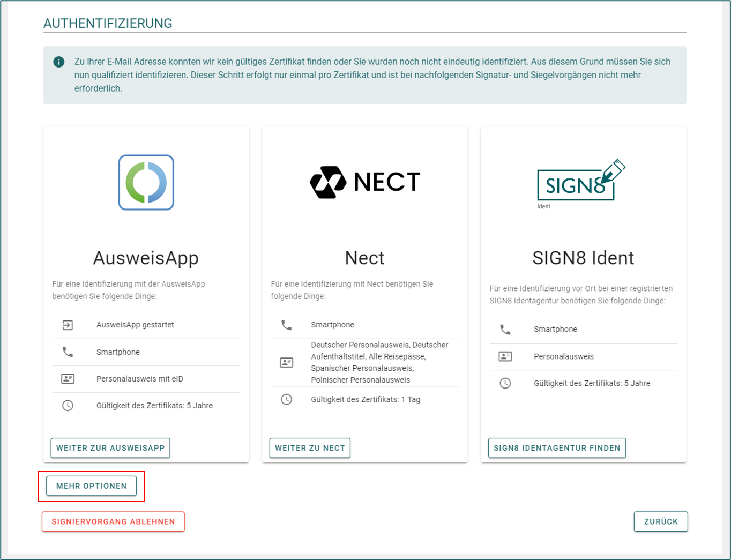Click the ID card icon in the Nect card
This screenshot has width=731, height=560.
287,363
